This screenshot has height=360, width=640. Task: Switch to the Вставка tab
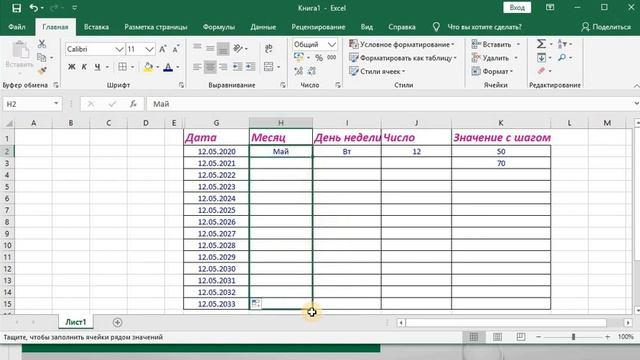(x=96, y=27)
